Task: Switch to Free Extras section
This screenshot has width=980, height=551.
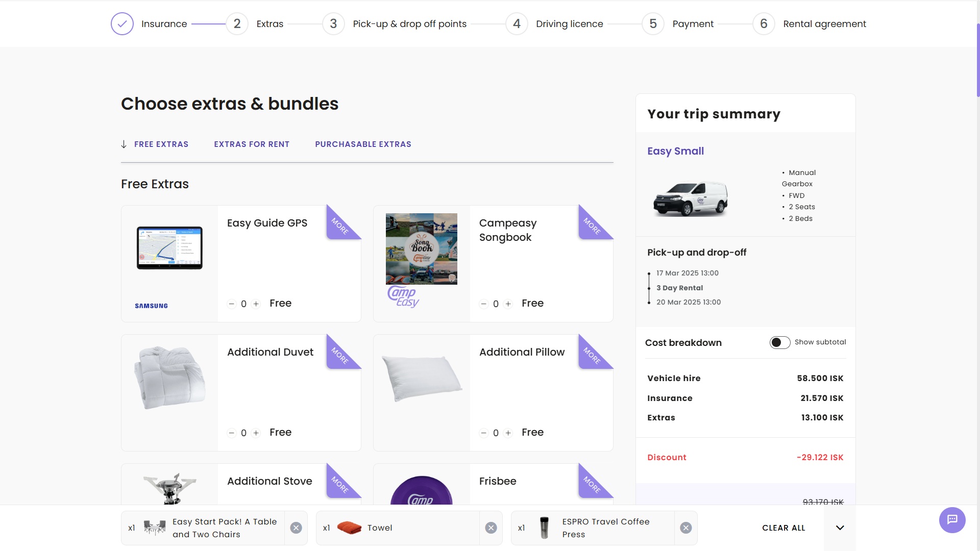Action: [161, 144]
